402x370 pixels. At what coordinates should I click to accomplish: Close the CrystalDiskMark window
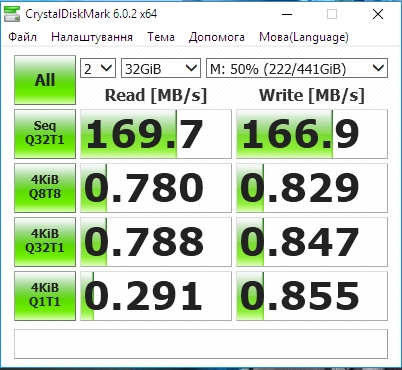click(x=378, y=14)
